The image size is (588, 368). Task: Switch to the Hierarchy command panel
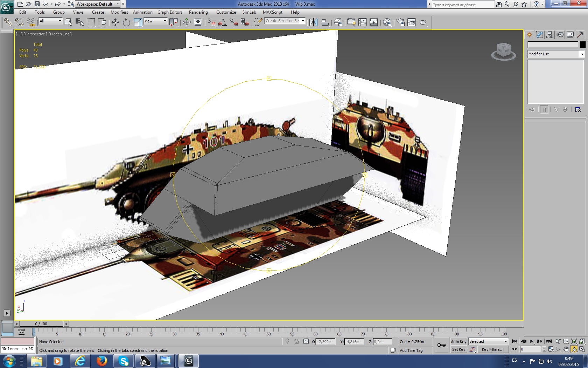(550, 35)
